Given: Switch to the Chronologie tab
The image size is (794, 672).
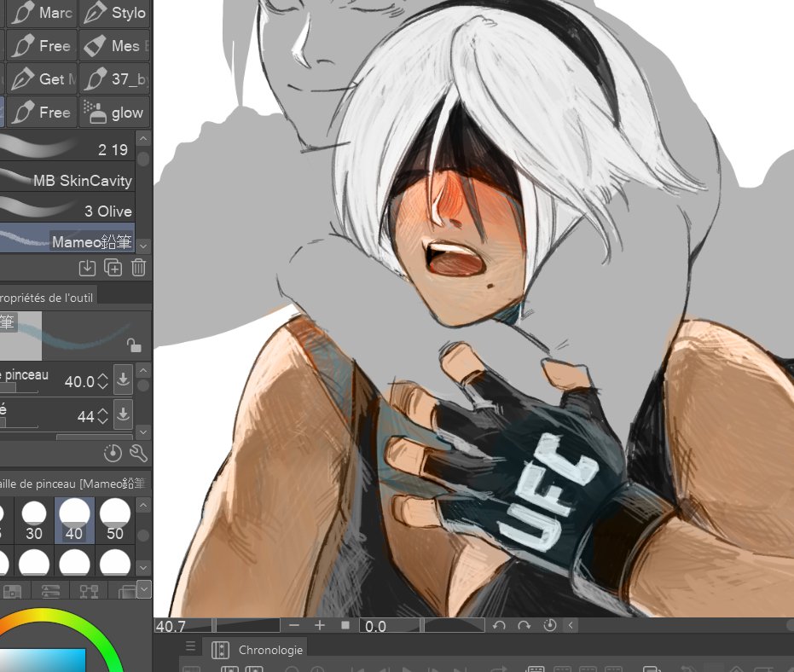Looking at the screenshot, I should [256, 650].
